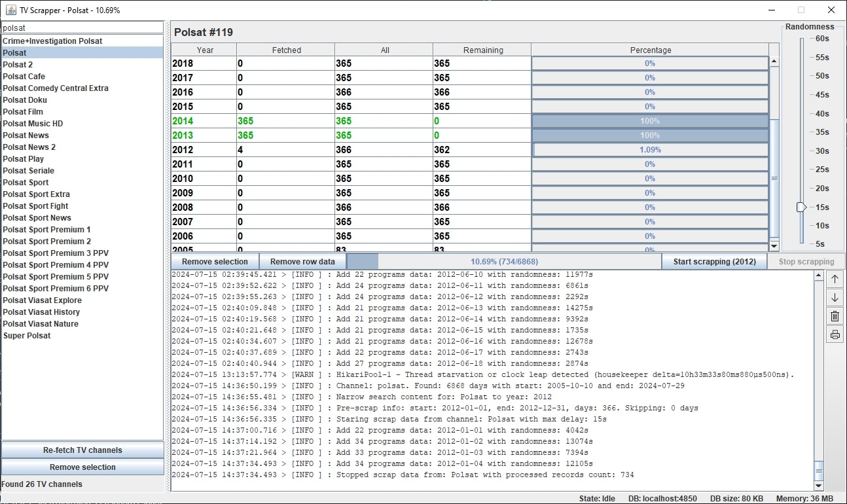Click the log pane scroll-down arrow
Image resolution: width=847 pixels, height=504 pixels.
pyautogui.click(x=818, y=486)
